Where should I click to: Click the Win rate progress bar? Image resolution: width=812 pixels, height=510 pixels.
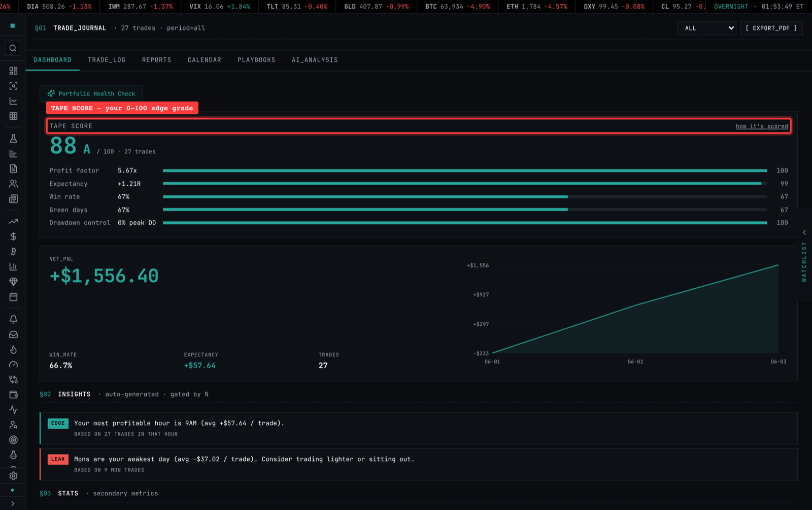click(465, 196)
